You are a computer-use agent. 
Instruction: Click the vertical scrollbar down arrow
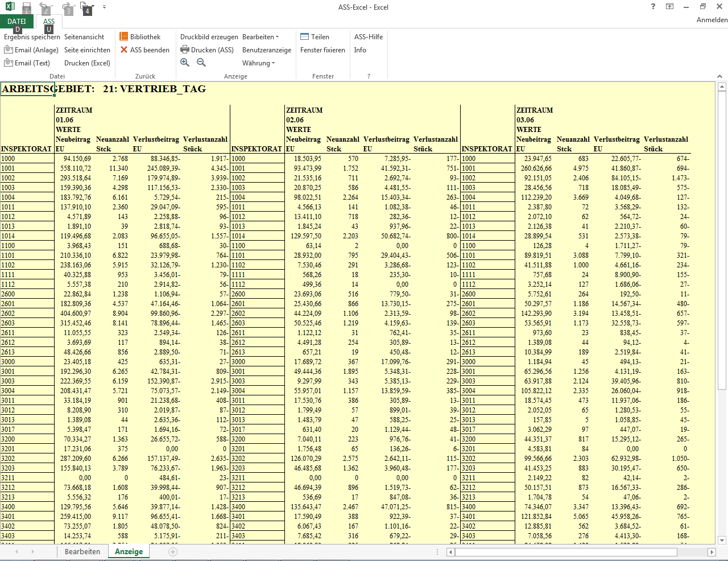tap(722, 541)
